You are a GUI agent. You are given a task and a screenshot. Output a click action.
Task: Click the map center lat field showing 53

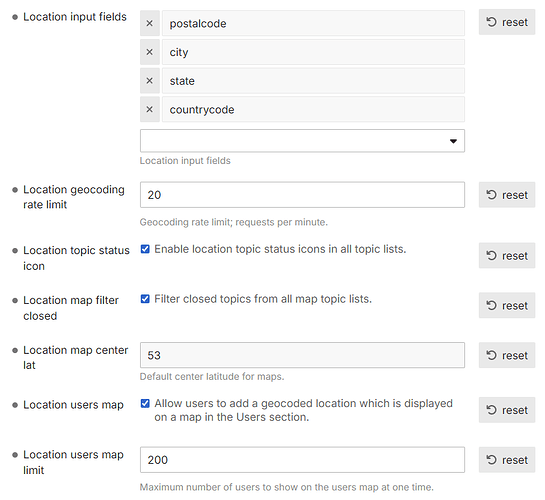302,355
